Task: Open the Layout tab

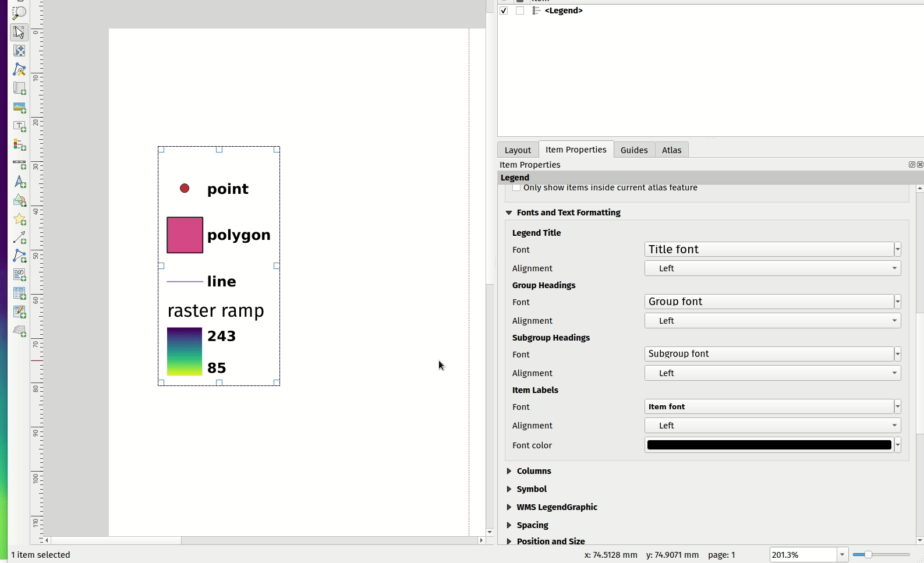Action: coord(518,150)
